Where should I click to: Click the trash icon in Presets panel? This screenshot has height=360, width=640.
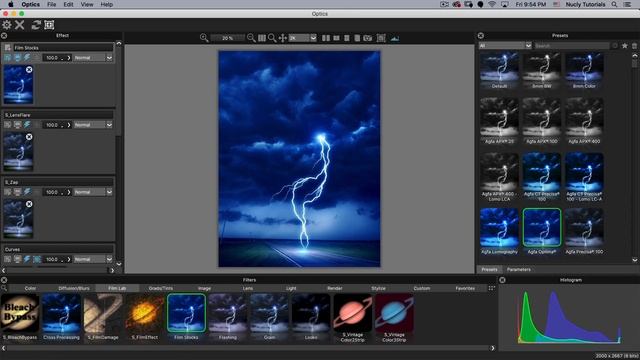click(x=634, y=46)
